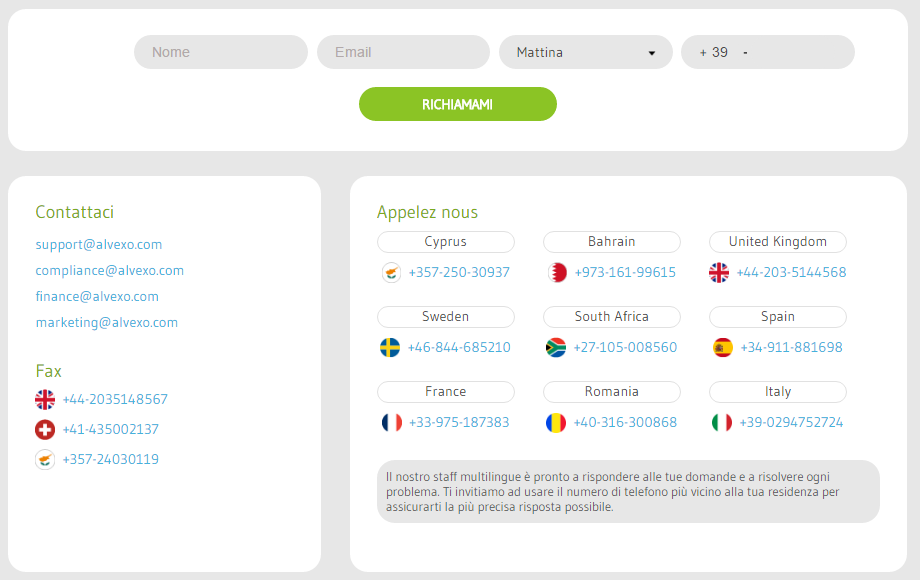
Task: Open the support@alvexo.com email link
Action: click(x=99, y=245)
